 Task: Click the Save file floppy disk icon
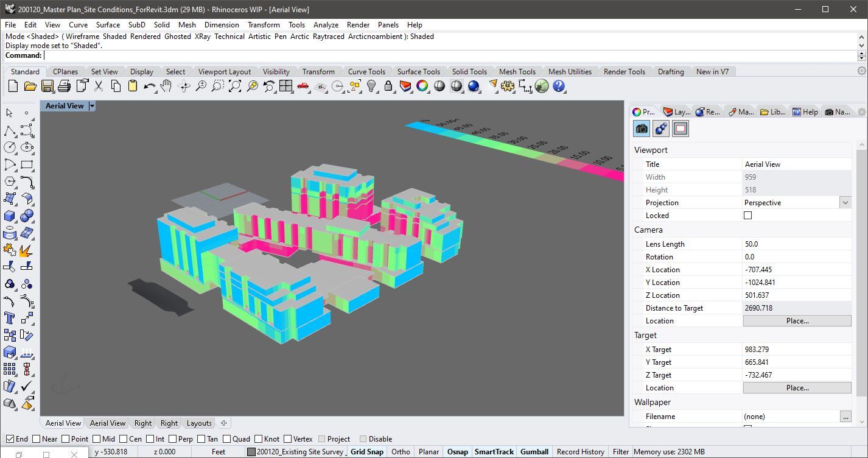click(47, 86)
